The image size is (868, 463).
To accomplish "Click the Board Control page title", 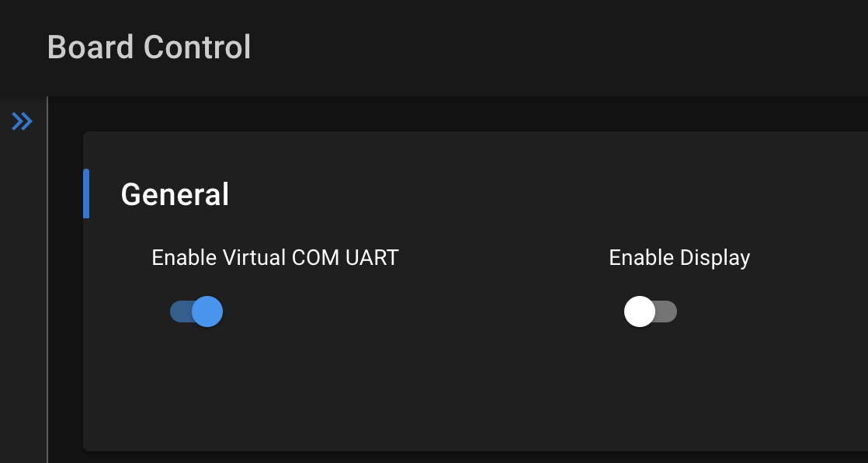I will [x=149, y=47].
